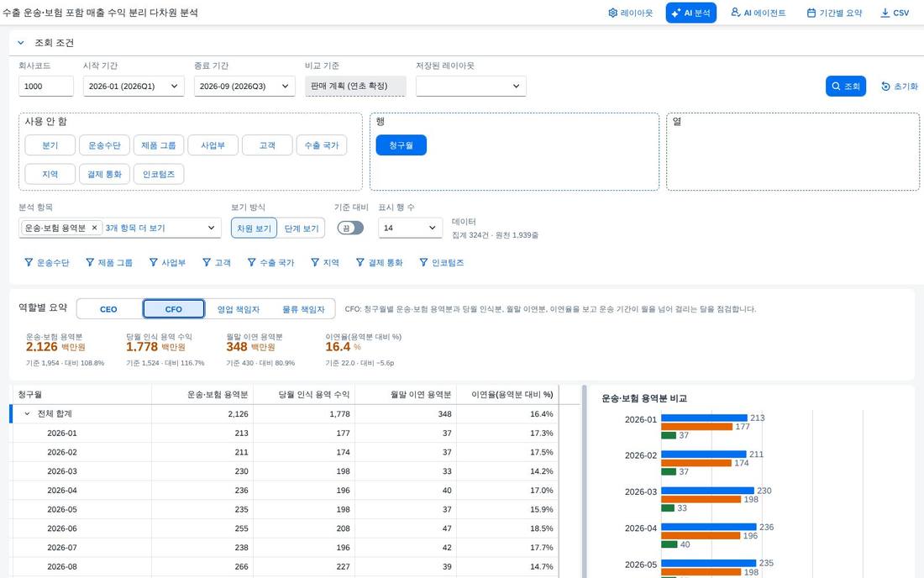This screenshot has height=578, width=924.
Task: Switch to 단계 보기 mode
Action: coord(301,228)
